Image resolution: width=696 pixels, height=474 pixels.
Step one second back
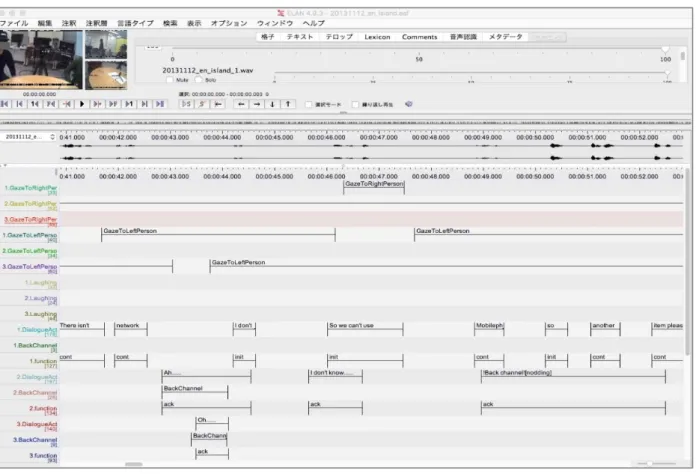[35, 104]
